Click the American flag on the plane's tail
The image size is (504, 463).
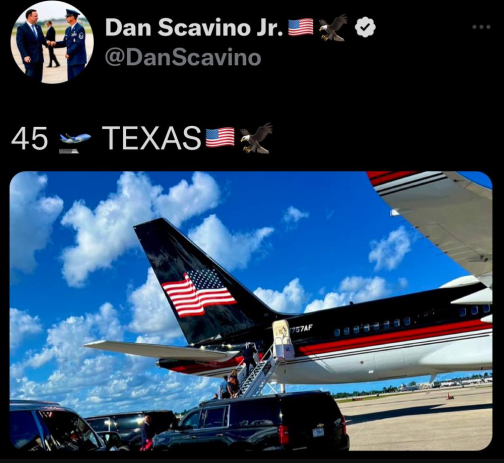pyautogui.click(x=199, y=292)
